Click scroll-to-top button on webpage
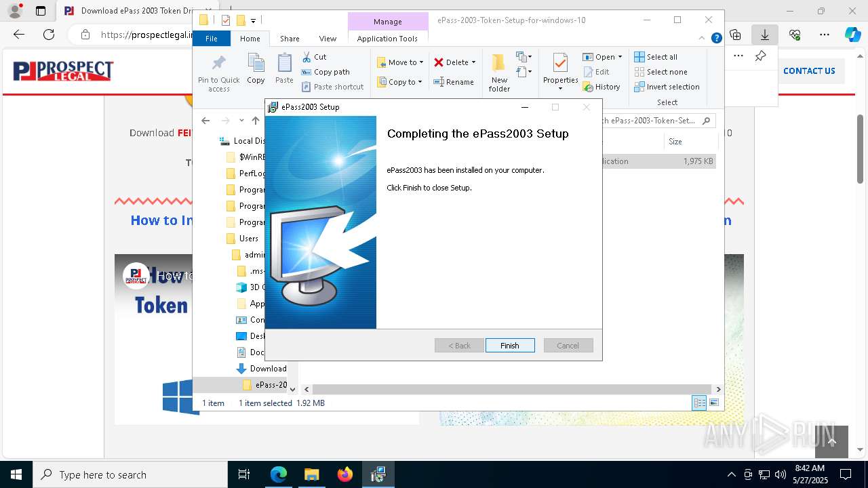This screenshot has width=868, height=488. [831, 442]
